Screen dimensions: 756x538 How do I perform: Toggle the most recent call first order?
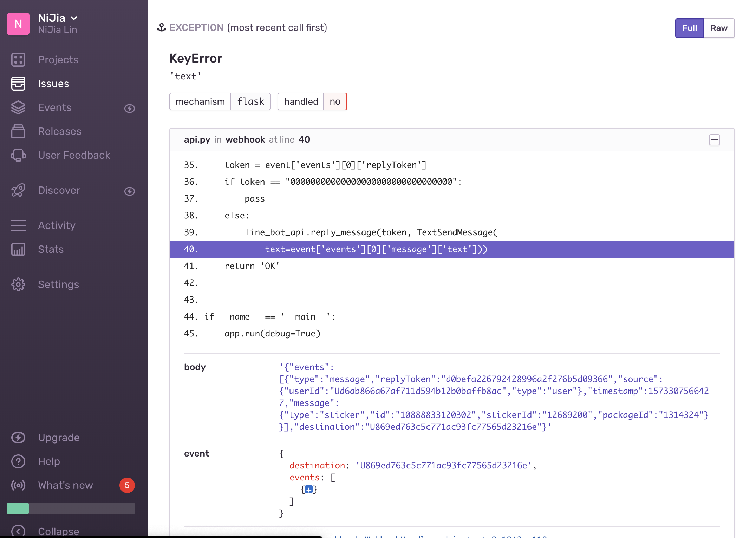tap(277, 28)
